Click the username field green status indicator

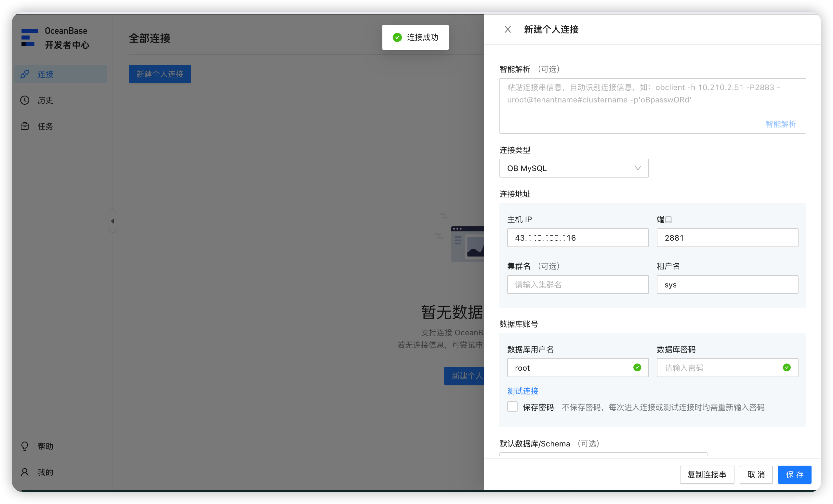point(637,367)
